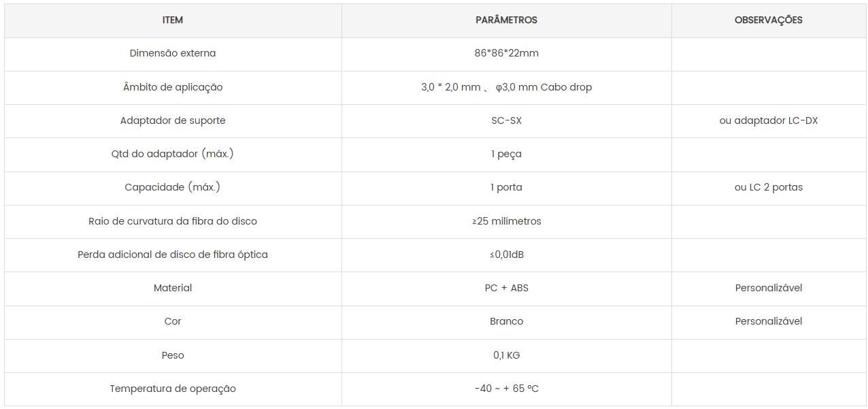
Task: Click the "≥25 milímetros" value
Action: pos(506,221)
